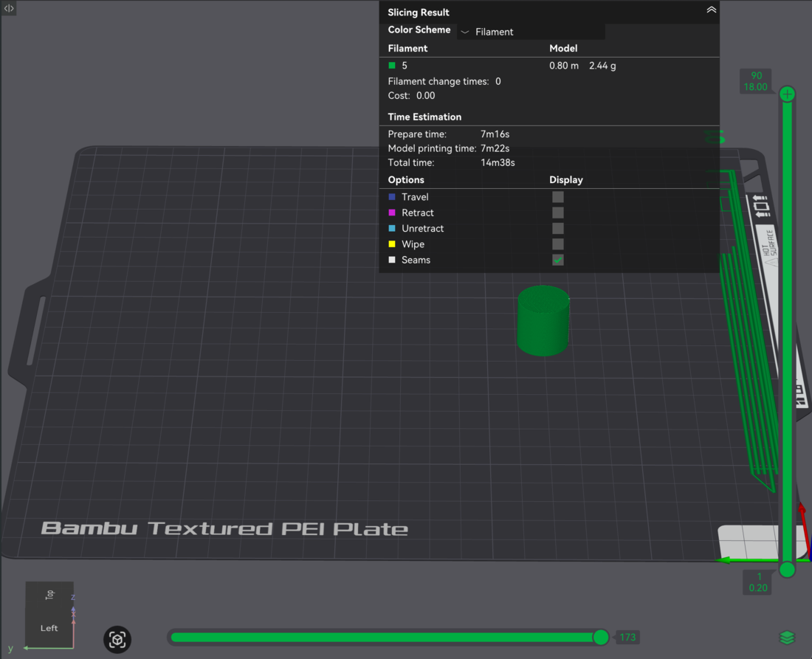Click the Display column header
This screenshot has height=659, width=812.
tap(566, 179)
